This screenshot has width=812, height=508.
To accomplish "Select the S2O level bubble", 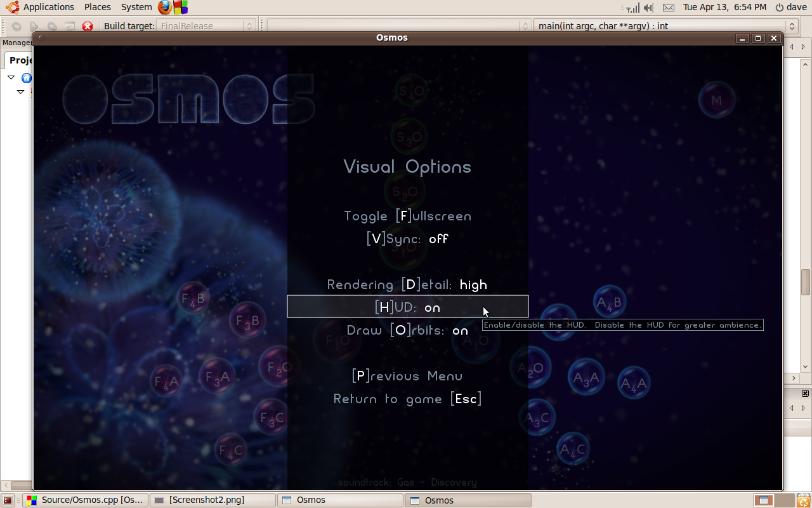I will (405, 191).
